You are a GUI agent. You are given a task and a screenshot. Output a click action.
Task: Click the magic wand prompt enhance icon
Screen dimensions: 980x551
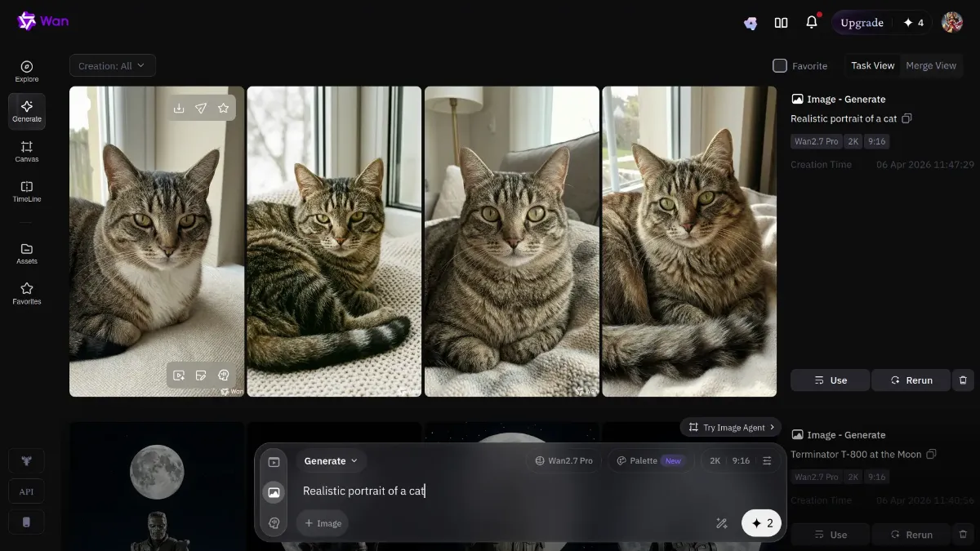pyautogui.click(x=721, y=523)
